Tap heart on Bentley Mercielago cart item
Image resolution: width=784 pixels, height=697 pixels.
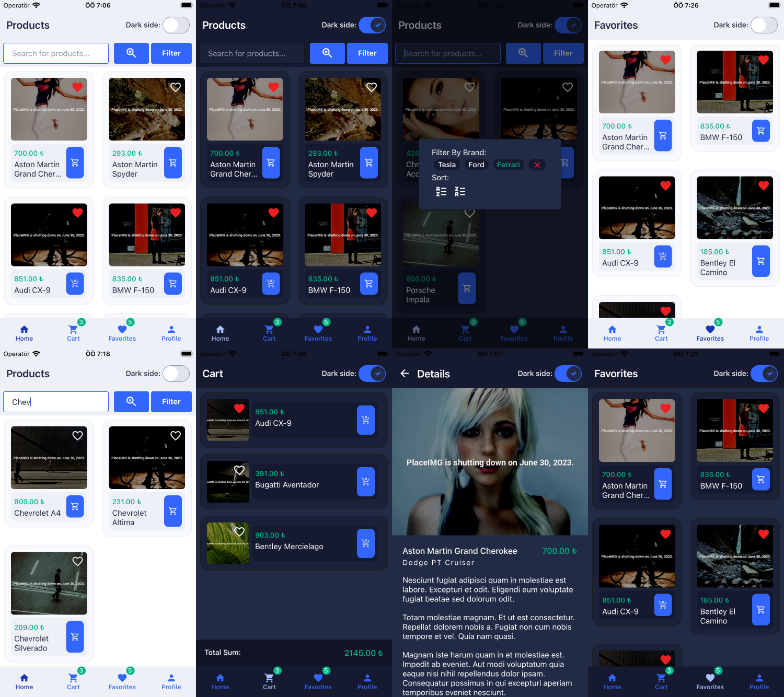pos(239,532)
